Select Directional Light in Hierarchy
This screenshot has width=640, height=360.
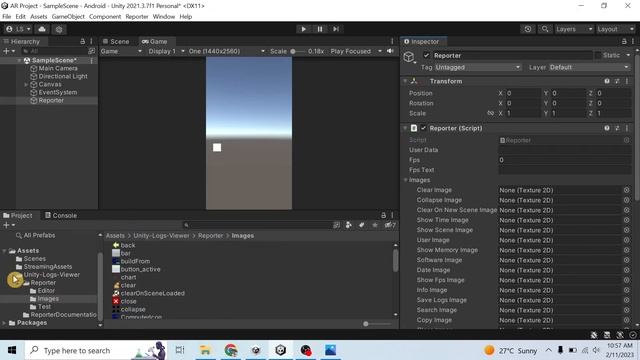(63, 76)
